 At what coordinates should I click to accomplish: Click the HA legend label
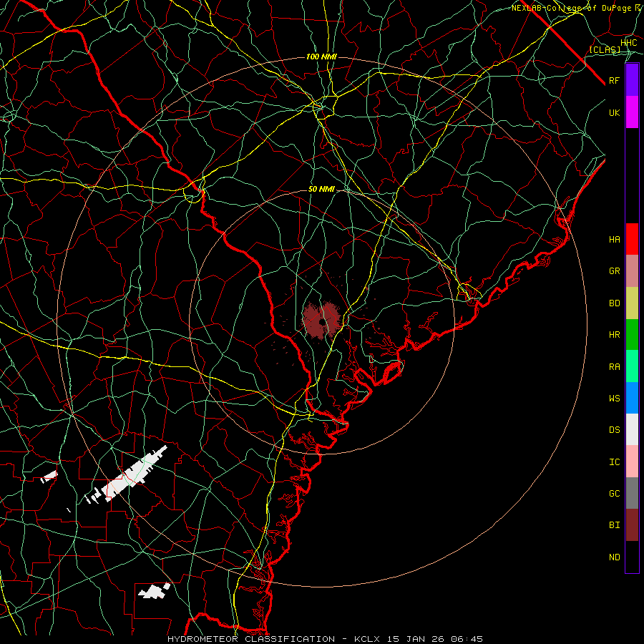615,240
